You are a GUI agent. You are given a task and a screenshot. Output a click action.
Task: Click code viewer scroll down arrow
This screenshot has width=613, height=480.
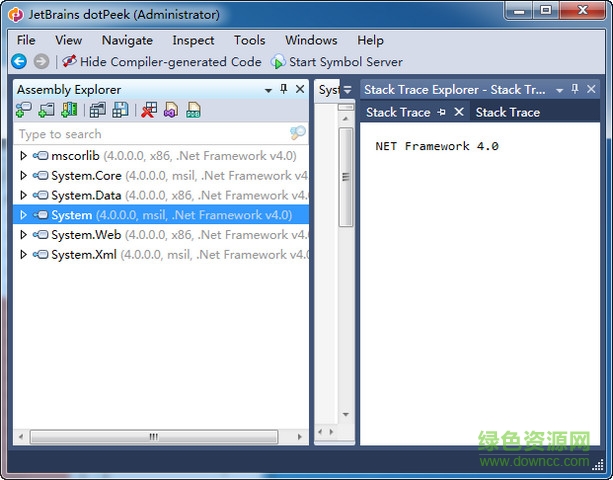pyautogui.click(x=346, y=414)
